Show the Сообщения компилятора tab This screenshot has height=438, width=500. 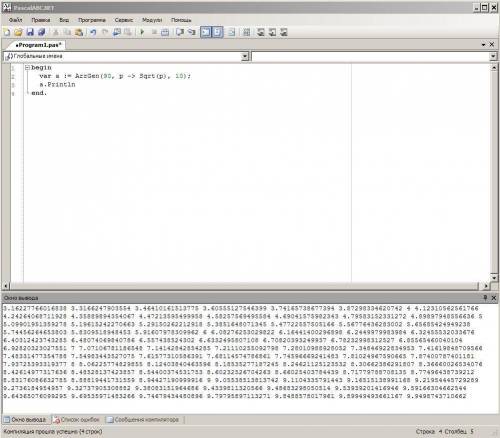[143, 419]
